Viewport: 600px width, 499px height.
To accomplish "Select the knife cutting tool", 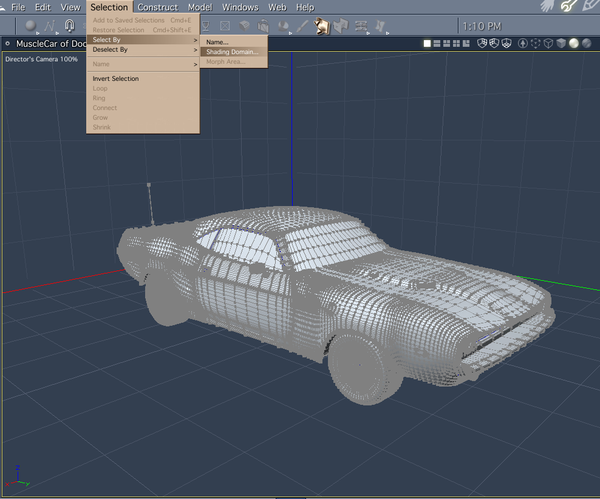I will (x=302, y=26).
